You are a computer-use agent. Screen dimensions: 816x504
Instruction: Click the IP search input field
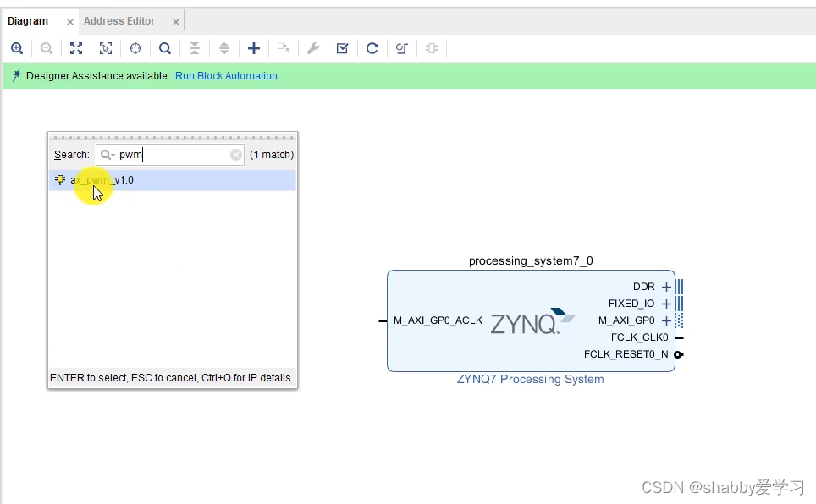(x=172, y=155)
